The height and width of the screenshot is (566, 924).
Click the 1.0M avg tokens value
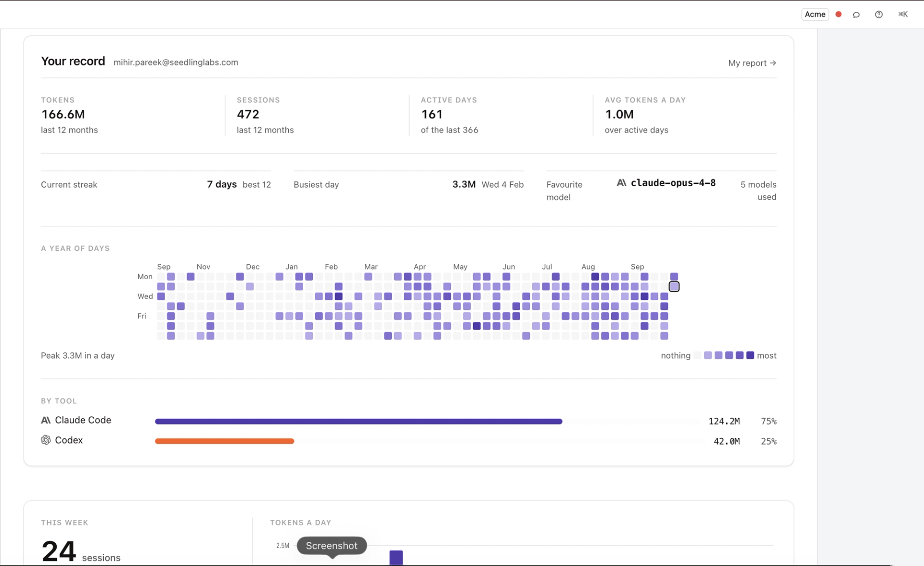[x=619, y=115]
